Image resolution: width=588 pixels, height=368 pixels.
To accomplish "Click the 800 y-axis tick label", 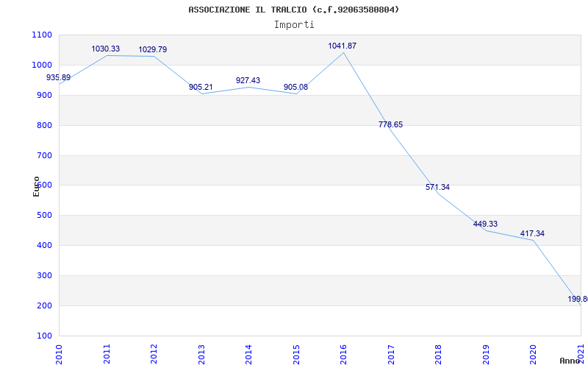I will [x=44, y=125].
